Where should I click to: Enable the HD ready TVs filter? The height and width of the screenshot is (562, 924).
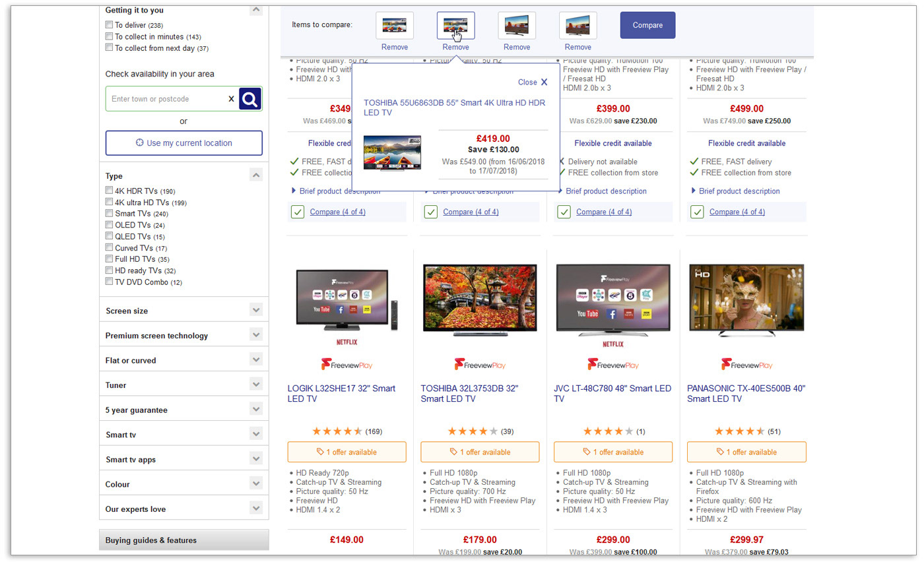109,270
